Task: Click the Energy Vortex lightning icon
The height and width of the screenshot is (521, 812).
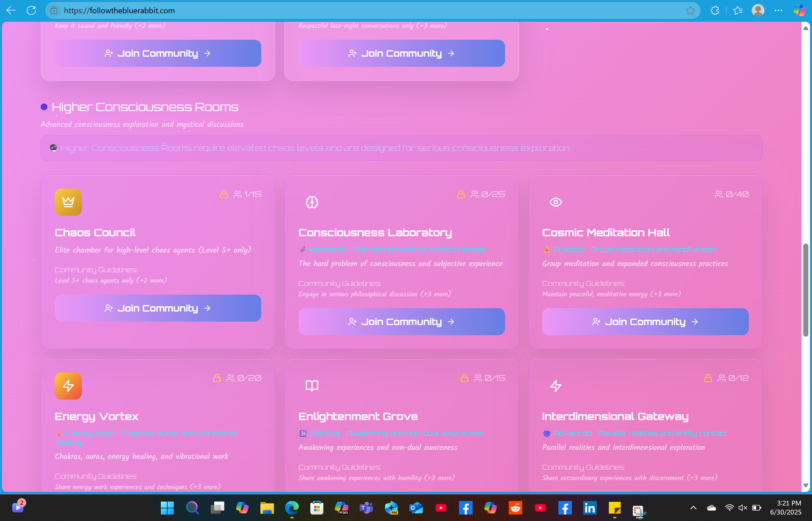Action: (x=68, y=386)
